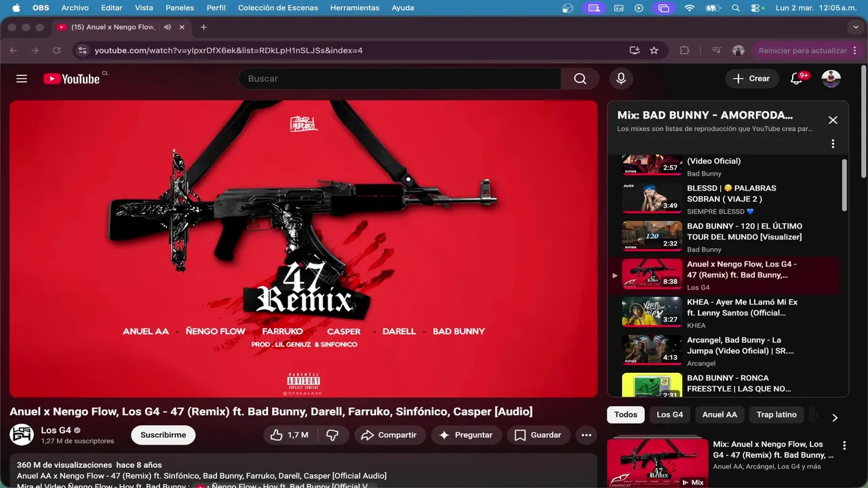This screenshot has width=868, height=488.
Task: Select the Anuel AA filter chip
Action: click(719, 415)
